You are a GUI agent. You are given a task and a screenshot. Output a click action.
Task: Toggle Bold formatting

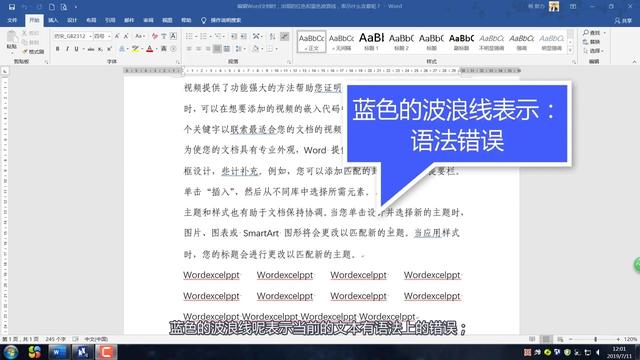click(x=58, y=49)
